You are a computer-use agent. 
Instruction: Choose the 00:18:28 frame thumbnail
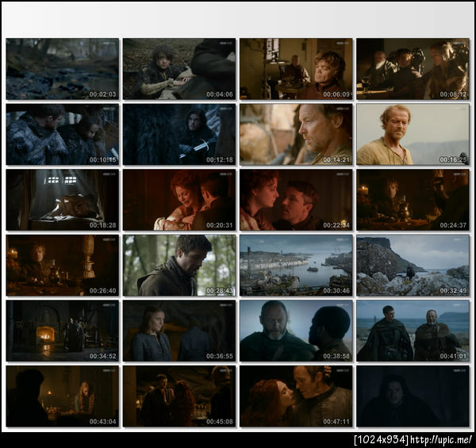coord(62,200)
